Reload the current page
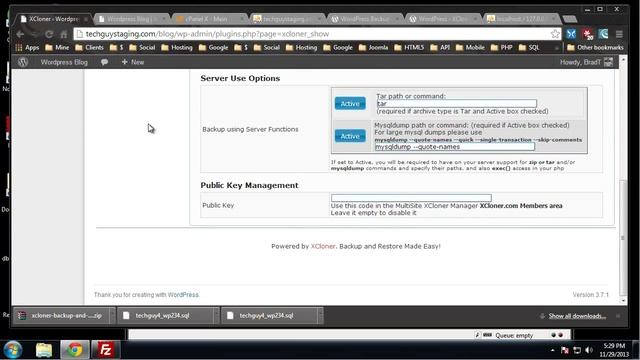The height and width of the screenshot is (360, 640). pos(49,34)
